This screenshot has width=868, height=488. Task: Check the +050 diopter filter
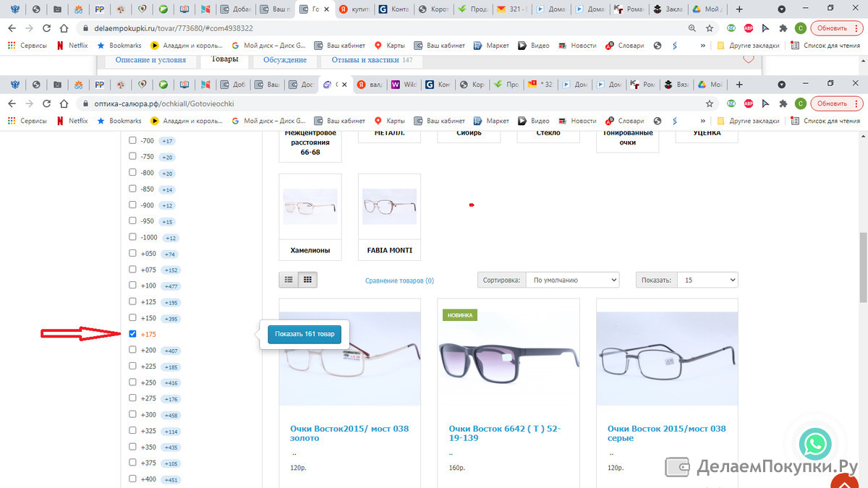click(x=132, y=253)
